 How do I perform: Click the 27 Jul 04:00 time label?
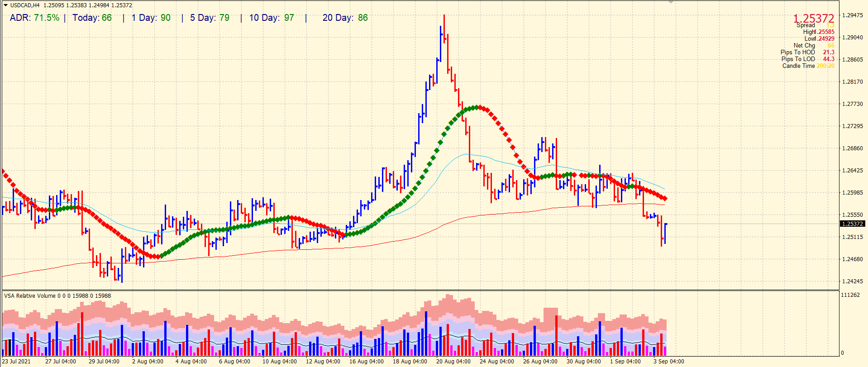(61, 362)
